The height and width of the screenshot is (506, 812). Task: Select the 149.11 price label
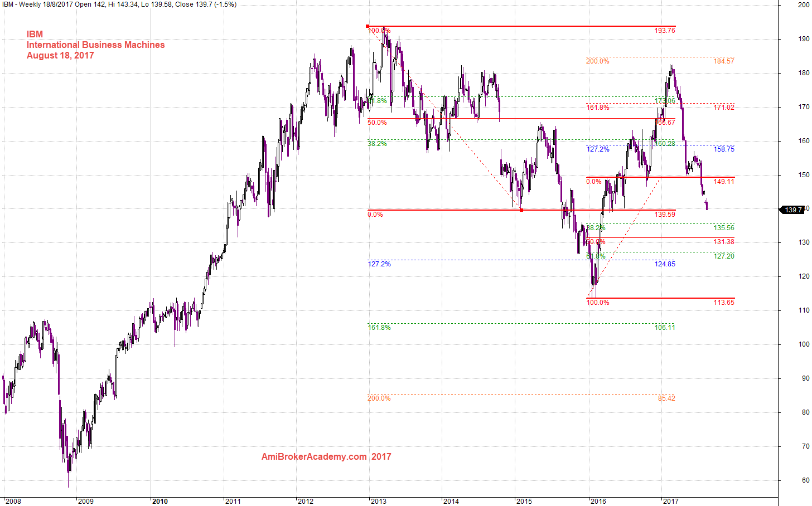coord(724,182)
